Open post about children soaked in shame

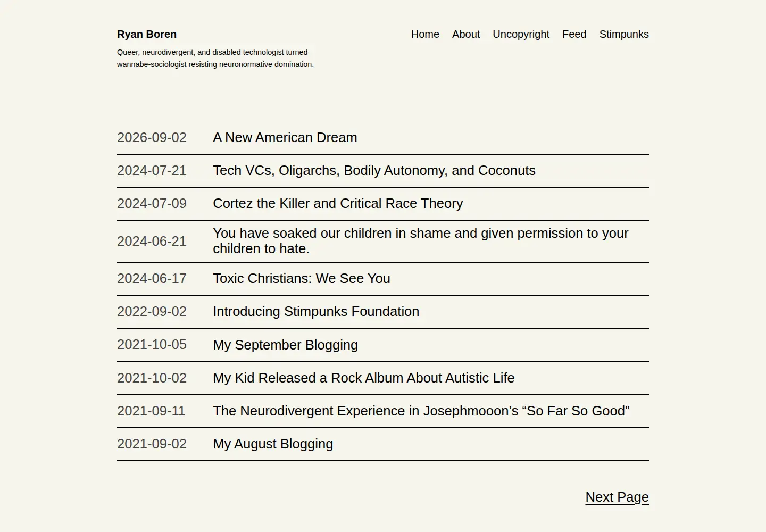421,241
